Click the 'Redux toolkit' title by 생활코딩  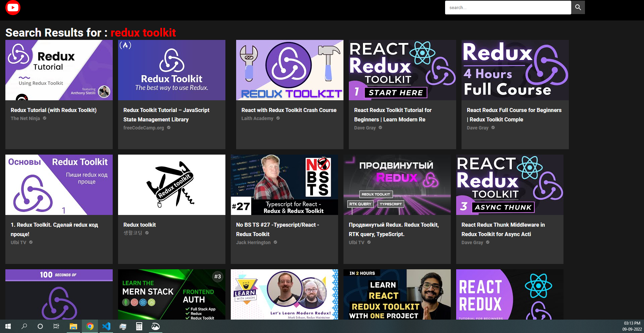coord(140,225)
